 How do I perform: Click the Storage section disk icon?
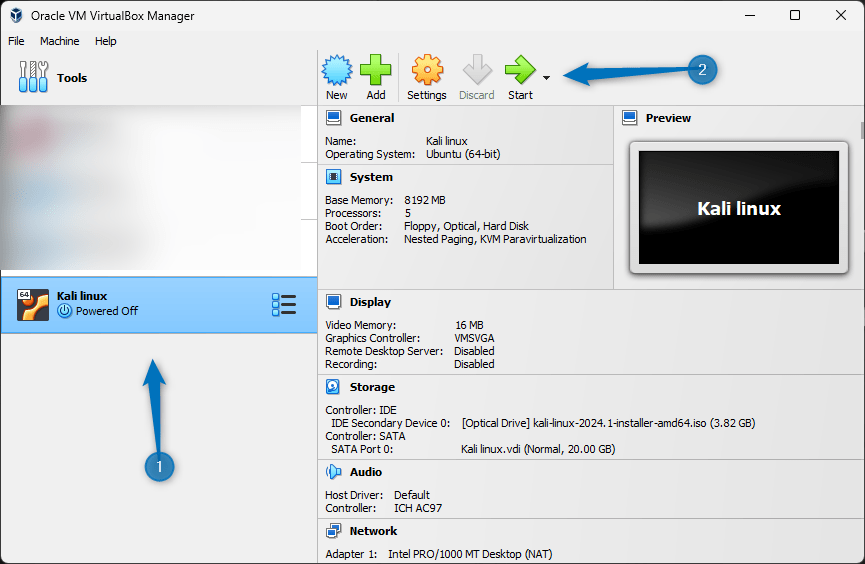pyautogui.click(x=333, y=387)
